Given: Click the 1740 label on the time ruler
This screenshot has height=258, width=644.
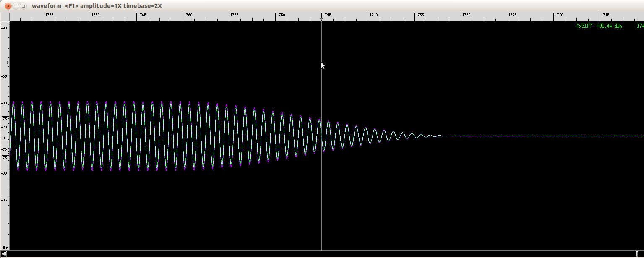Looking at the screenshot, I should coord(374,15).
